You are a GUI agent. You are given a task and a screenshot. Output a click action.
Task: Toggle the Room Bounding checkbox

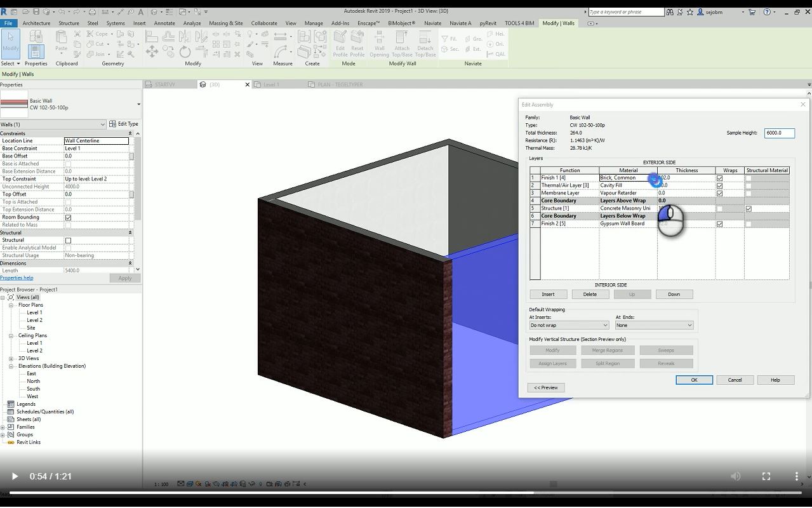click(68, 217)
